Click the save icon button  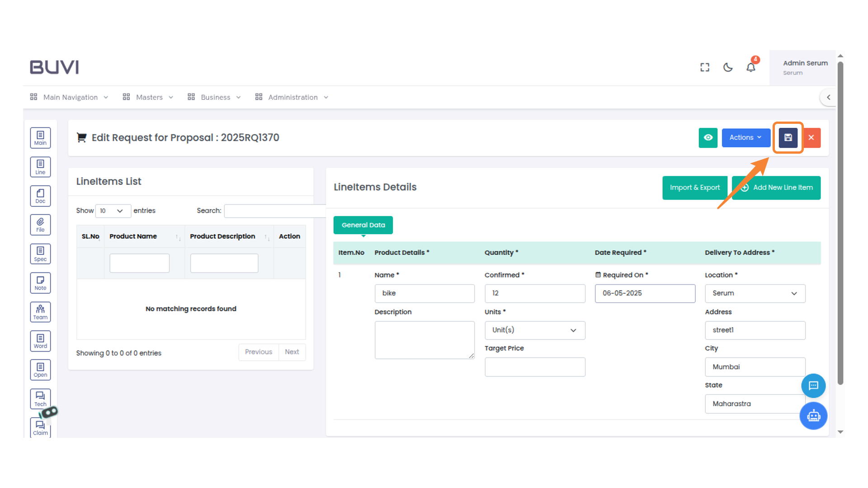pyautogui.click(x=788, y=138)
